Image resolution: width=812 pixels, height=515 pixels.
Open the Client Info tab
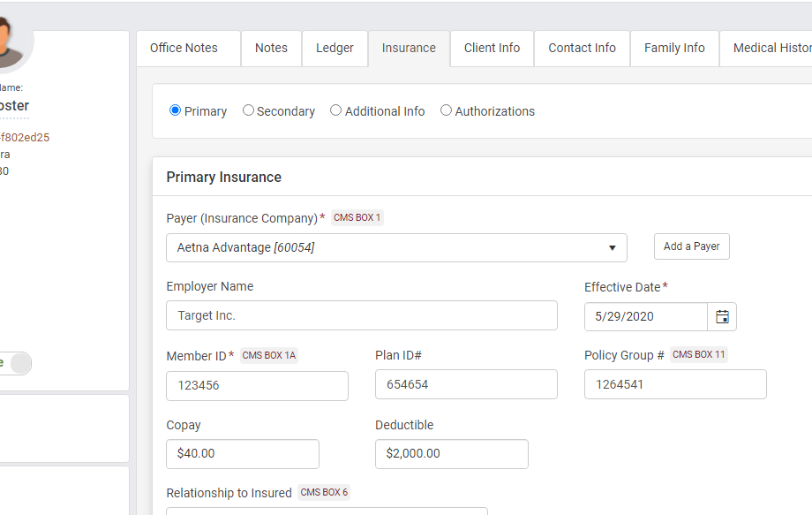(492, 49)
